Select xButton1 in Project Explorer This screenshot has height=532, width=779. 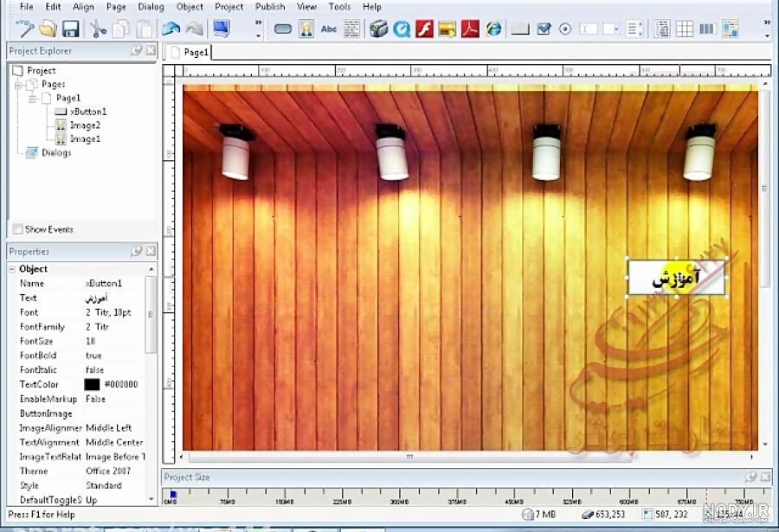[x=88, y=112]
